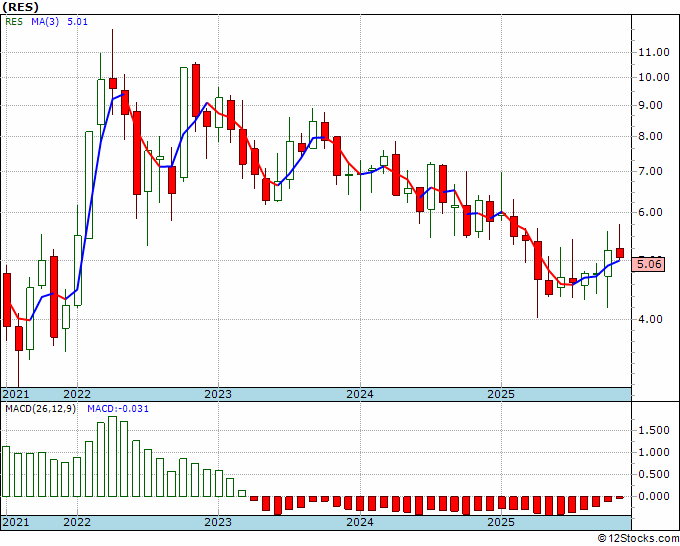Click the green RES legend label
The height and width of the screenshot is (546, 680).
[14, 22]
